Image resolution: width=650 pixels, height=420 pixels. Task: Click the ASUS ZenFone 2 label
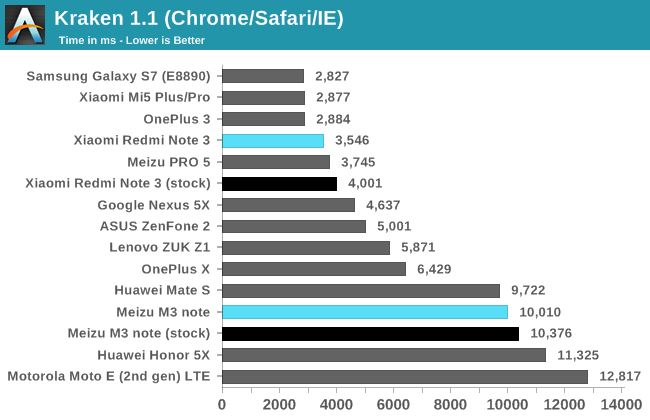tap(155, 226)
